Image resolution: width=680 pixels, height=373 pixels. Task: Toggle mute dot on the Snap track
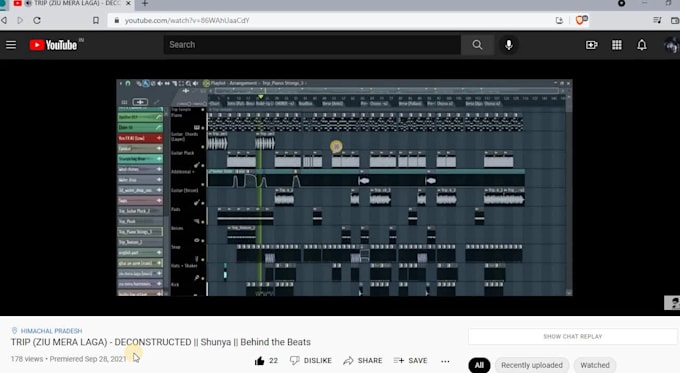tap(203, 260)
